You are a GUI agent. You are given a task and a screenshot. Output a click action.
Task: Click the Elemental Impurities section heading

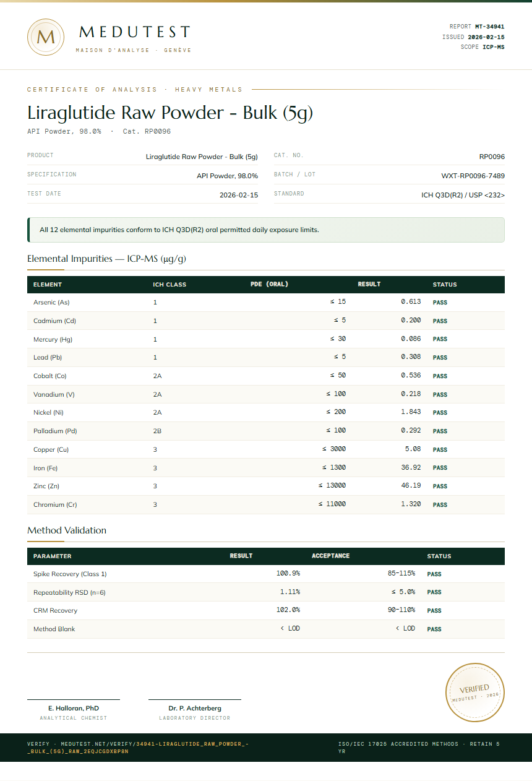[x=106, y=259]
